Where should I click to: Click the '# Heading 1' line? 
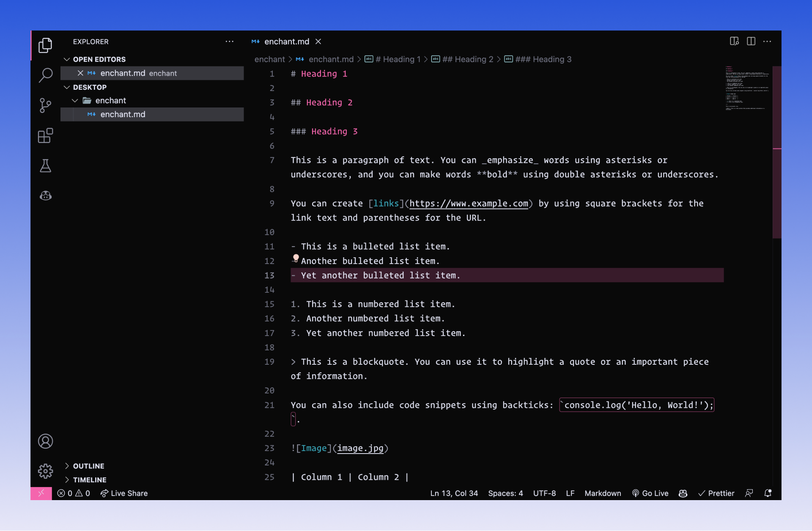[x=319, y=74]
